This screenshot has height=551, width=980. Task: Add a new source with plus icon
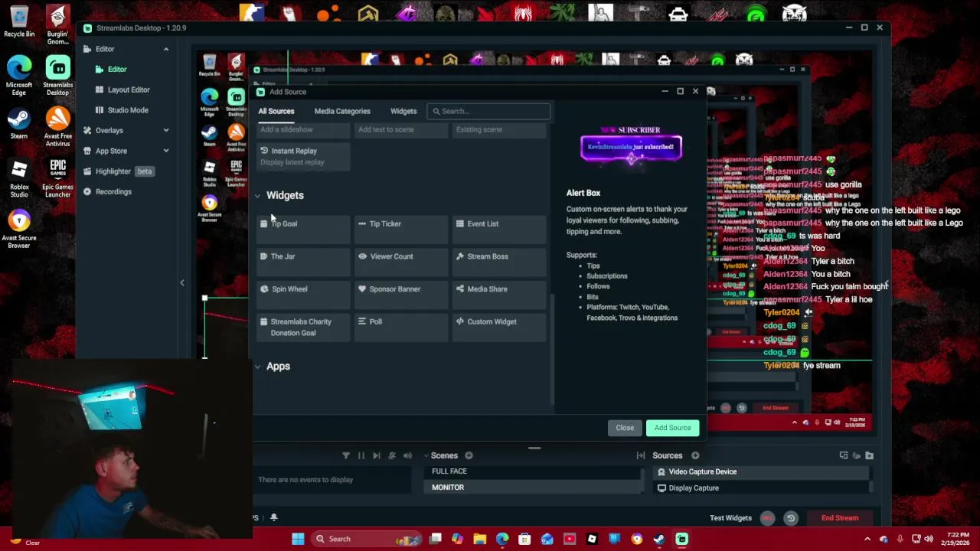tap(695, 456)
